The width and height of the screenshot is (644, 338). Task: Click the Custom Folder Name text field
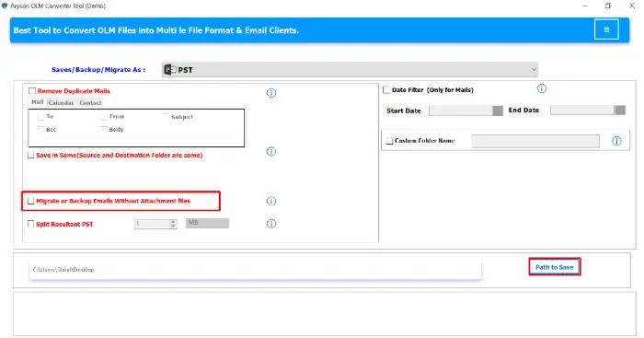(535, 141)
